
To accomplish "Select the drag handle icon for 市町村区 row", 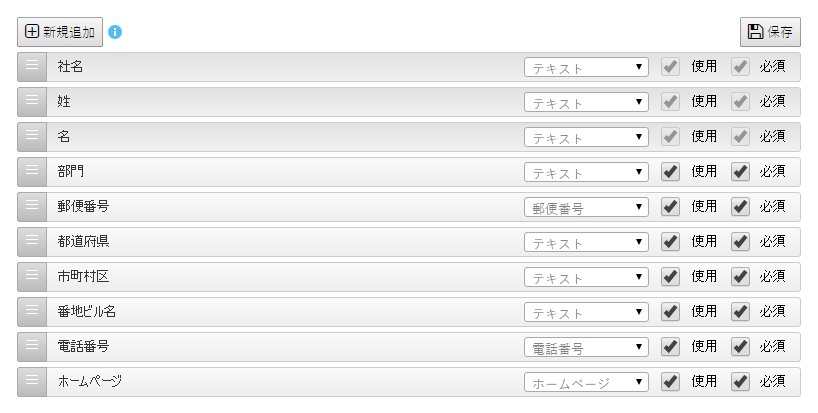I will [x=32, y=276].
